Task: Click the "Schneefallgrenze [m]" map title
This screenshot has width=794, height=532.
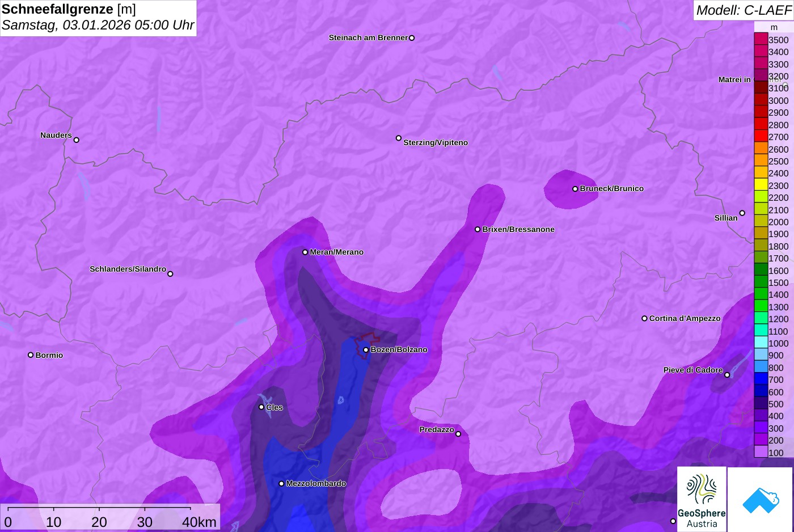Action: (69, 9)
